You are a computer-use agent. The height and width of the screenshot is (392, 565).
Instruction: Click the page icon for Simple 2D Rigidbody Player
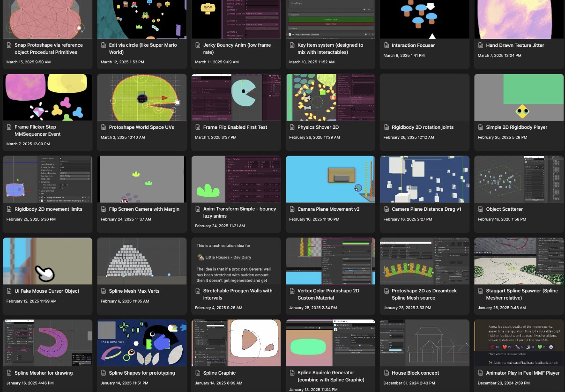coord(481,127)
